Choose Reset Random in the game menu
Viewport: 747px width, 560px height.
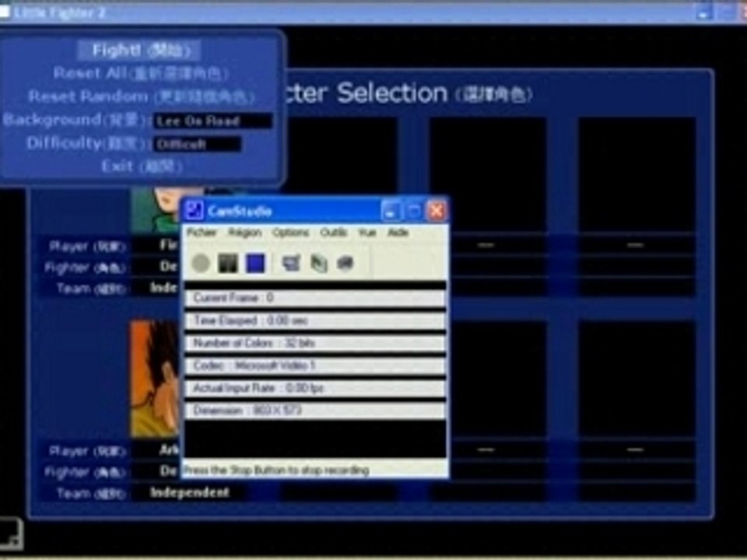(x=141, y=96)
